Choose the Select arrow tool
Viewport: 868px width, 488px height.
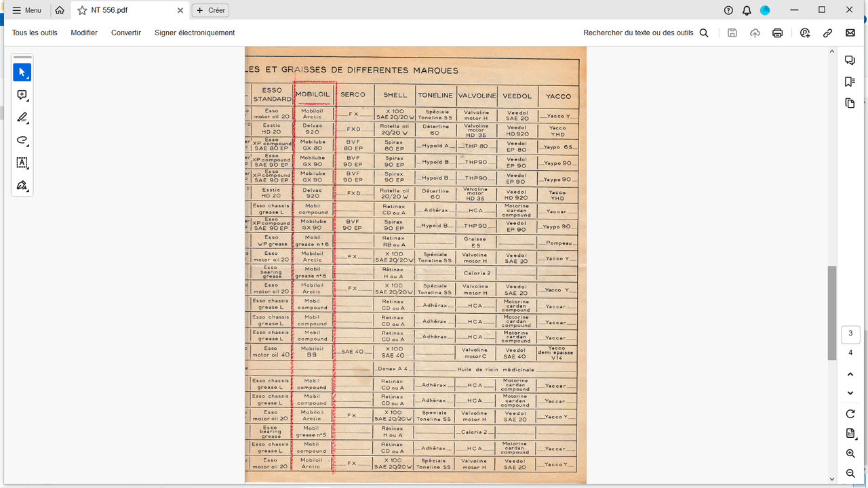(22, 73)
